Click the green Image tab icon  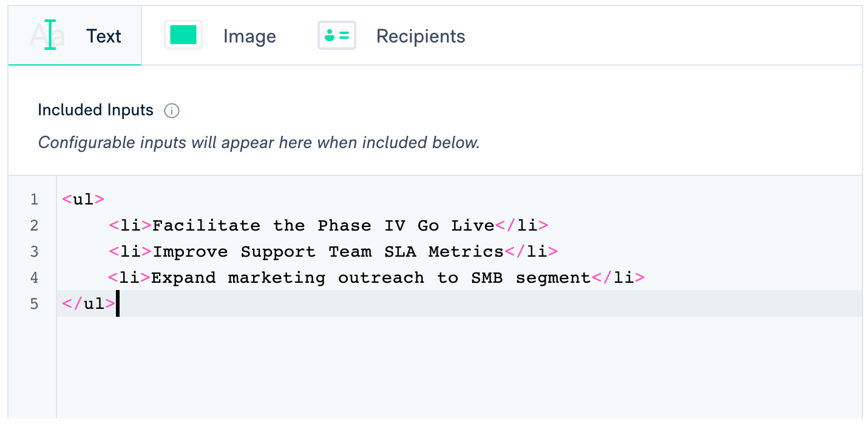pos(183,35)
